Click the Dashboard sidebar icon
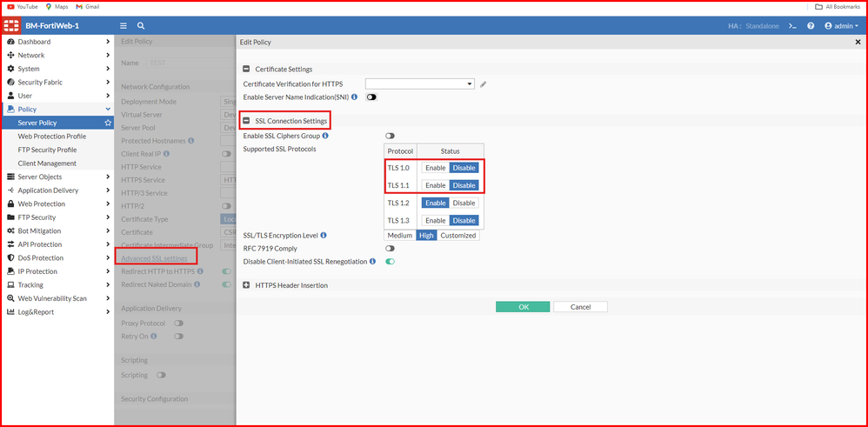Viewport: 868px width, 427px height. pos(10,42)
